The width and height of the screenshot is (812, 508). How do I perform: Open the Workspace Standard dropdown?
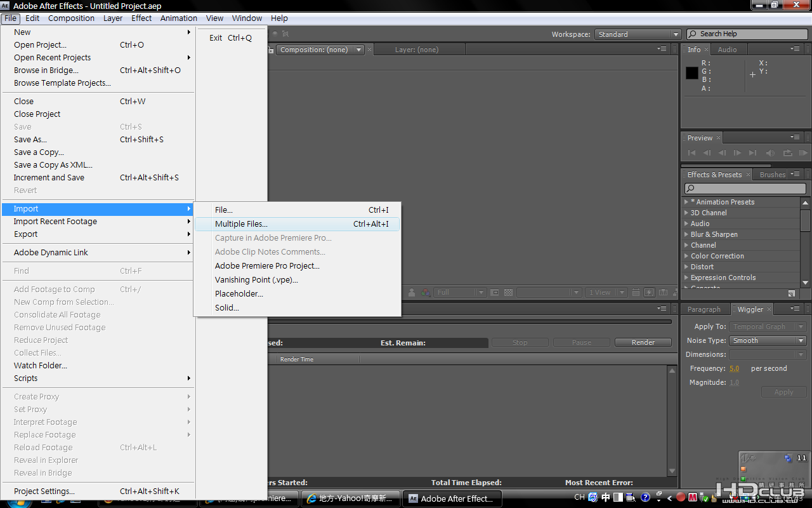pyautogui.click(x=638, y=34)
